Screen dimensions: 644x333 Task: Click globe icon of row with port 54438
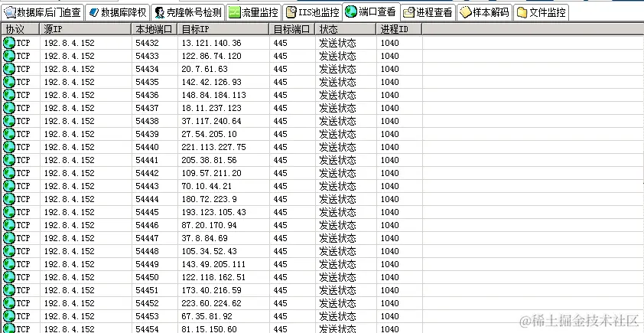(8, 121)
